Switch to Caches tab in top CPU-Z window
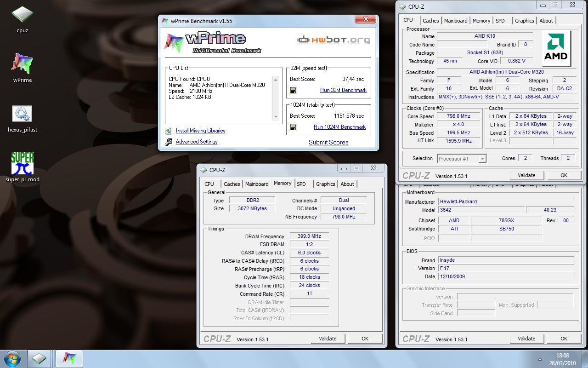The width and height of the screenshot is (588, 368). 431,21
